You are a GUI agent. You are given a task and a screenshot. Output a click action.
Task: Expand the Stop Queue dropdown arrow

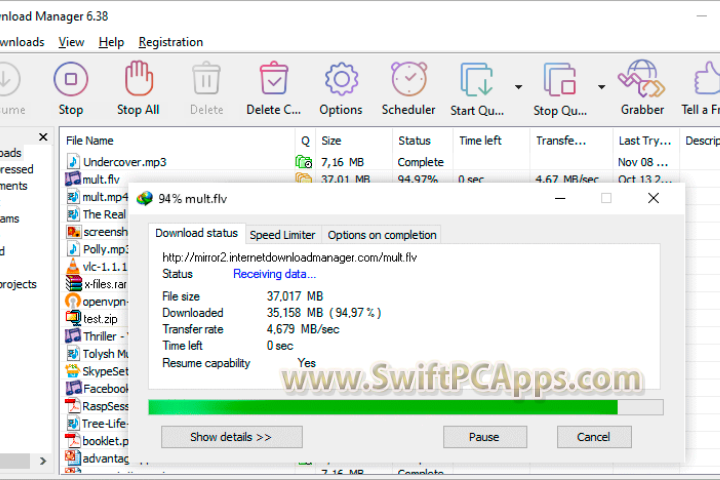601,87
